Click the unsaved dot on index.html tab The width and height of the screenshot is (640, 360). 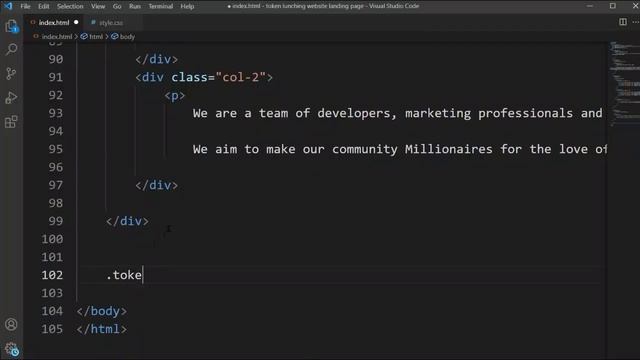[x=76, y=22]
